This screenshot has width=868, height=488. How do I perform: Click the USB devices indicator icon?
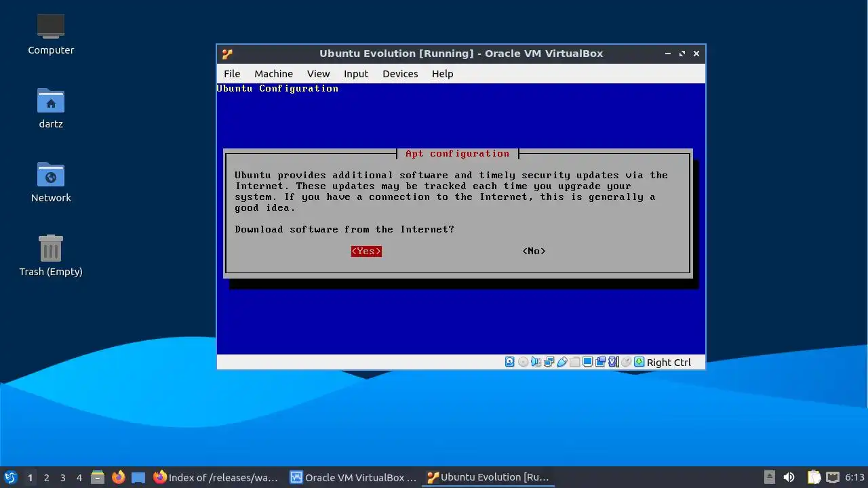click(x=561, y=362)
